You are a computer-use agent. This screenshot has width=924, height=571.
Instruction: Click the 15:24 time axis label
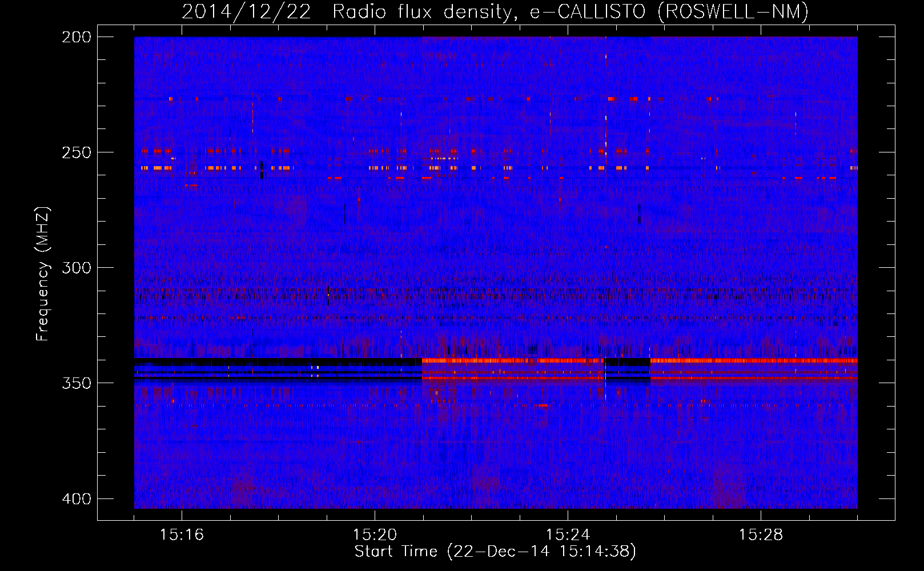(568, 535)
